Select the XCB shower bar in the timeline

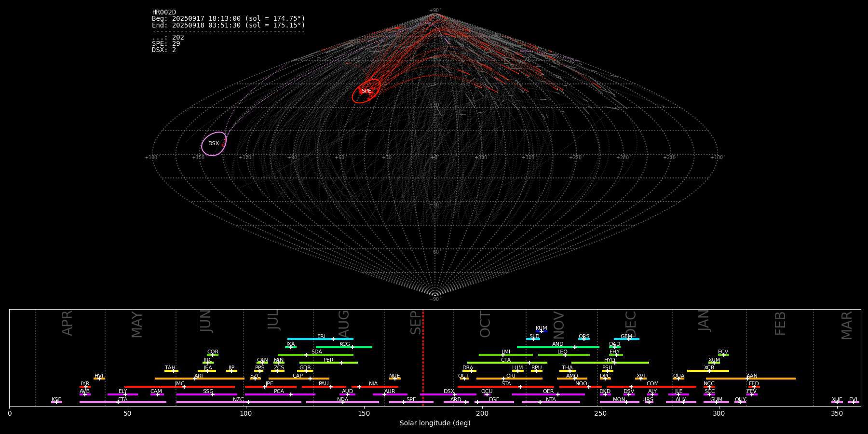708,371
